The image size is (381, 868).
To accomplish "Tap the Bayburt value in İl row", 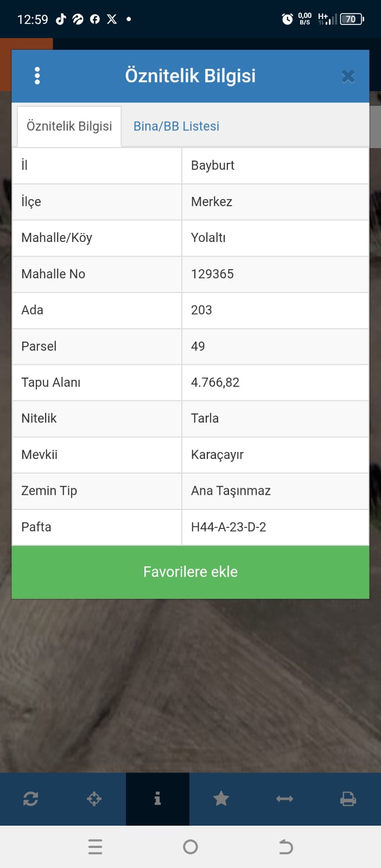I will click(213, 165).
